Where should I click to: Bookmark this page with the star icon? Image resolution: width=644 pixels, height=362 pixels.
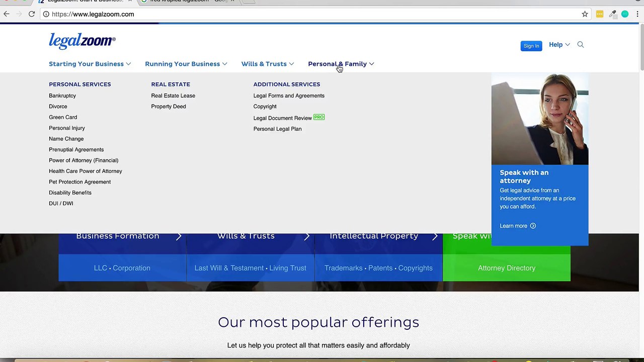pyautogui.click(x=585, y=14)
